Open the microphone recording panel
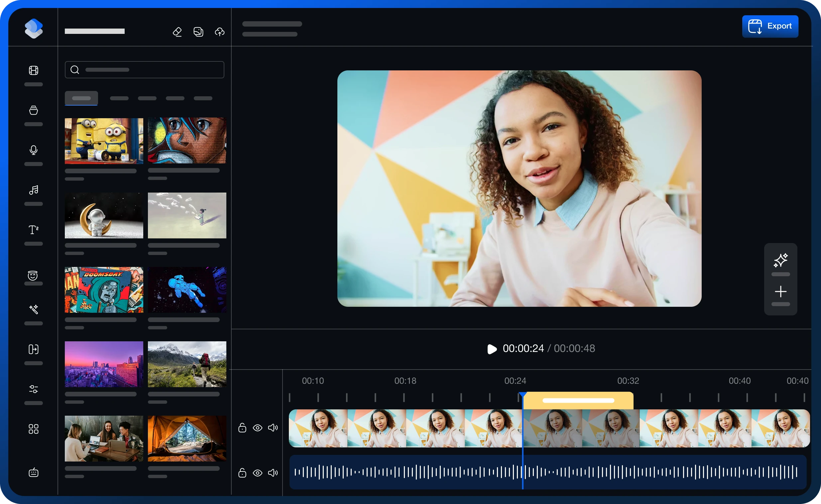The width and height of the screenshot is (821, 504). (33, 150)
